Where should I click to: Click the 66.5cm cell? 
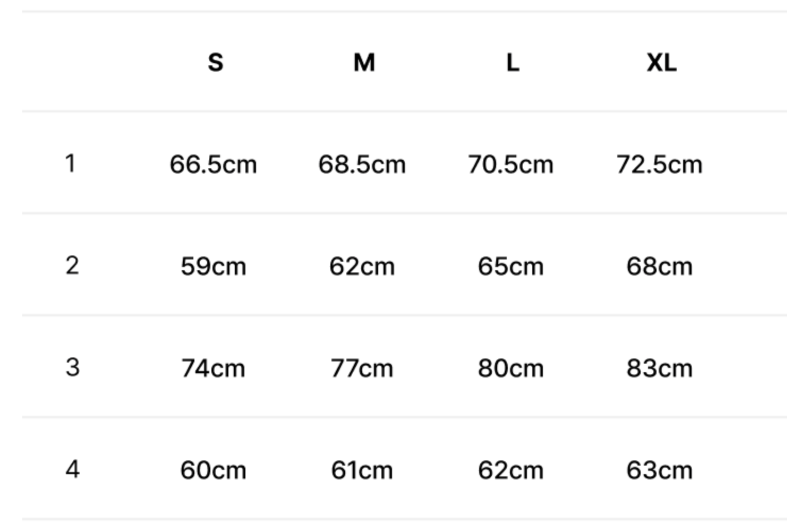213,165
